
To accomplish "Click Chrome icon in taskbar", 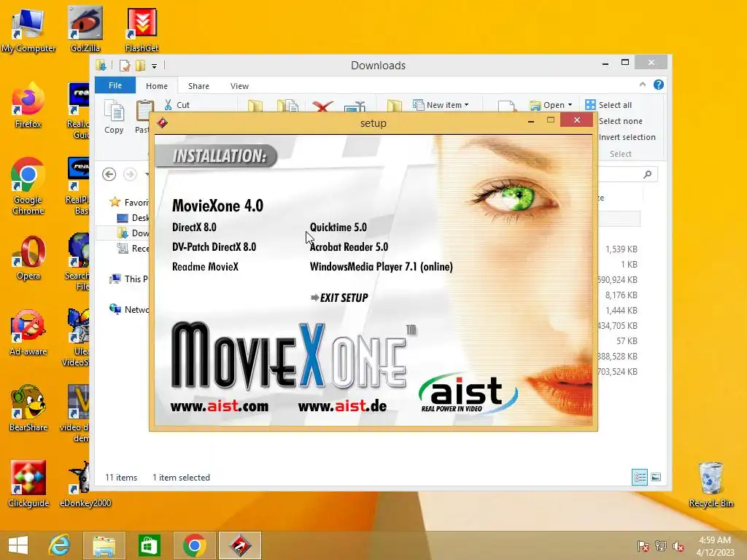I will click(x=194, y=545).
